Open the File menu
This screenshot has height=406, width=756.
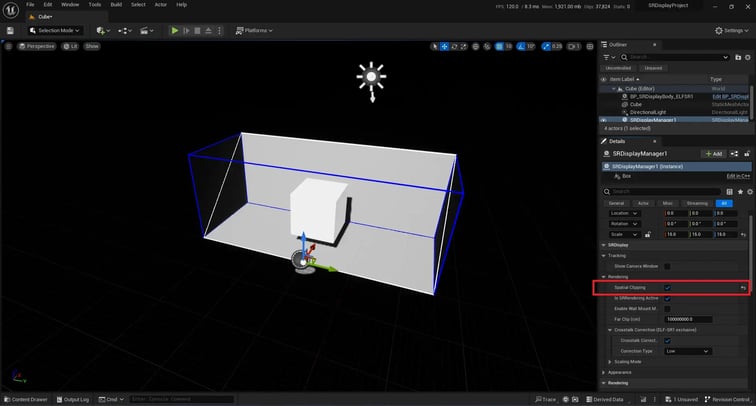pos(30,4)
